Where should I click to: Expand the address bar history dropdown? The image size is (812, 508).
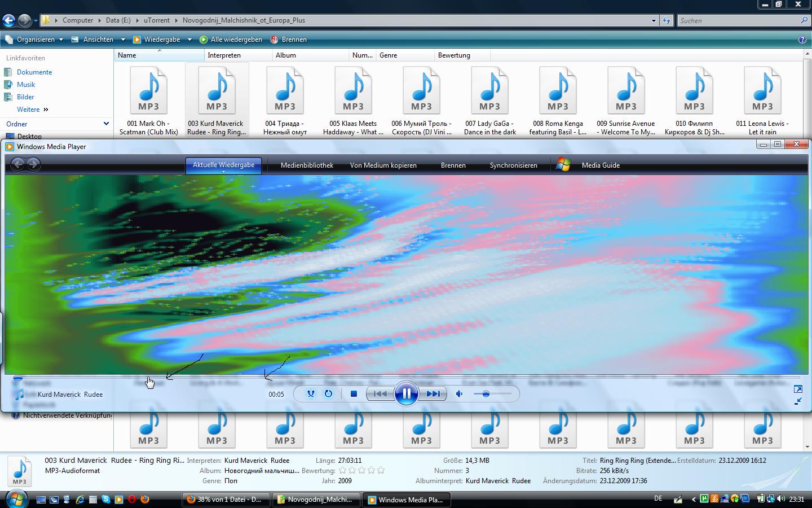click(x=654, y=20)
